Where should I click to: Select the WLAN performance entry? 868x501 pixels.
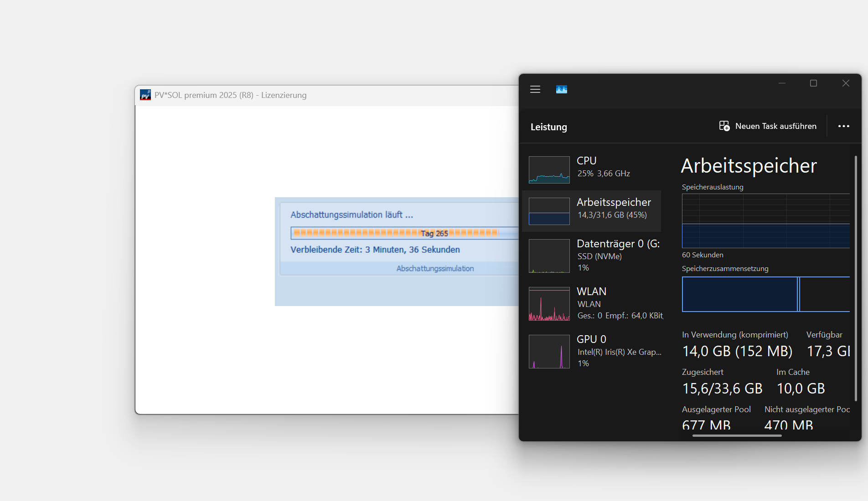click(x=592, y=303)
